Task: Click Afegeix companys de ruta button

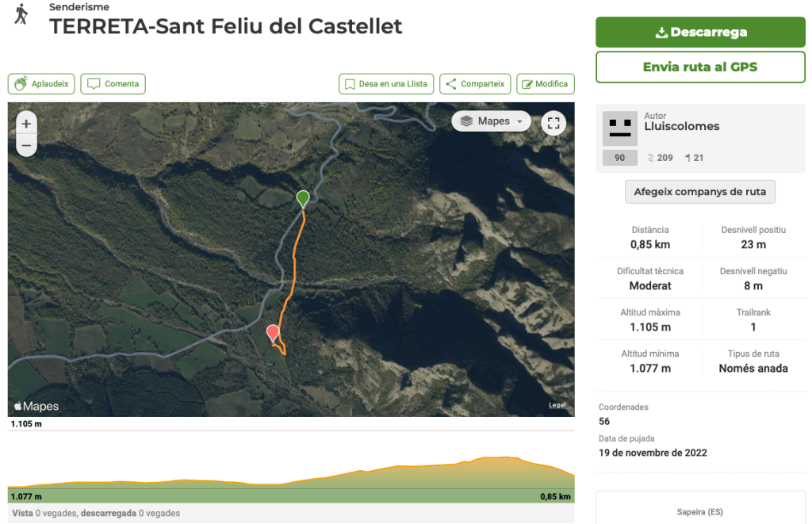Action: (699, 192)
